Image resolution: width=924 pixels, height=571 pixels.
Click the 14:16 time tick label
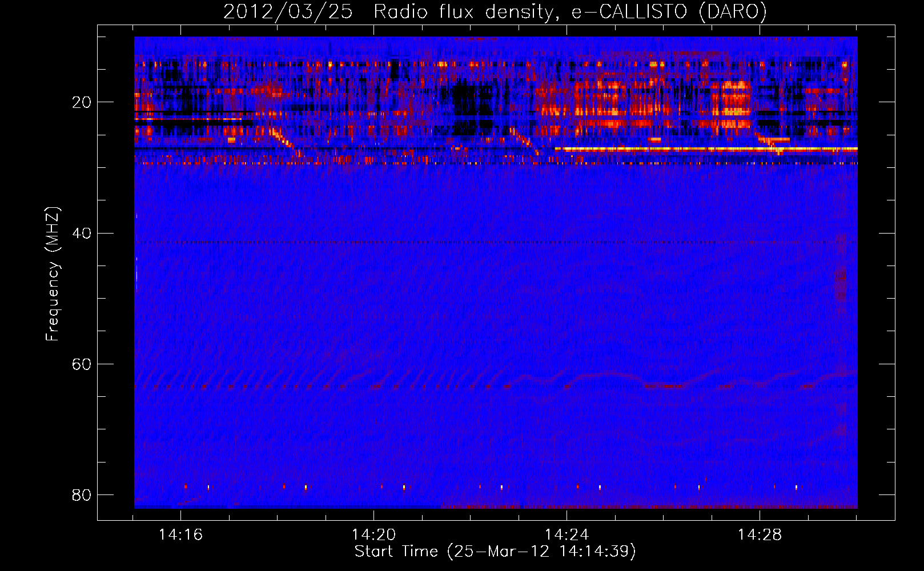pos(180,535)
